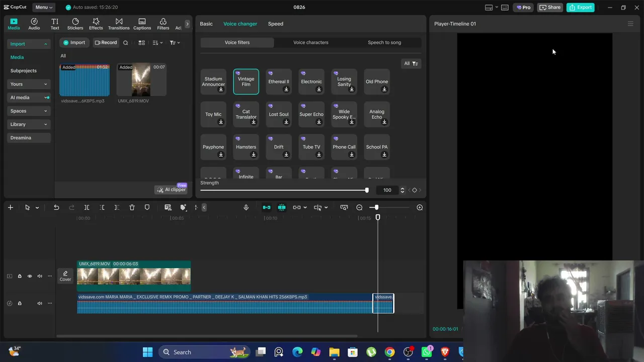Image resolution: width=644 pixels, height=362 pixels.
Task: Open the Text panel
Action: click(x=55, y=24)
